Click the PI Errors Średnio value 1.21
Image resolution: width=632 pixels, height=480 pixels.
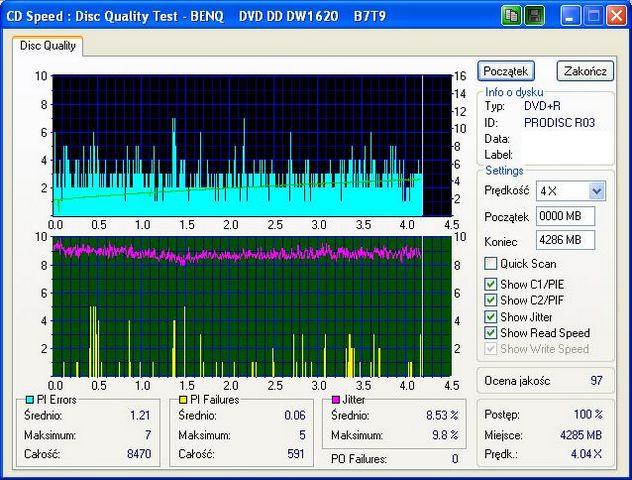(x=140, y=415)
